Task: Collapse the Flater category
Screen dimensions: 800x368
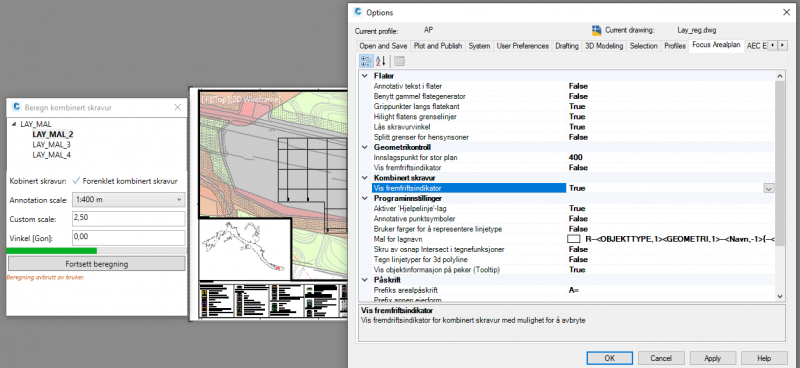Action: (x=365, y=76)
